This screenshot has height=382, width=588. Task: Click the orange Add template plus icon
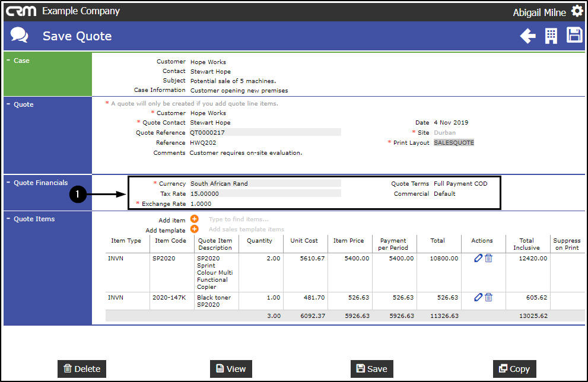pyautogui.click(x=195, y=230)
